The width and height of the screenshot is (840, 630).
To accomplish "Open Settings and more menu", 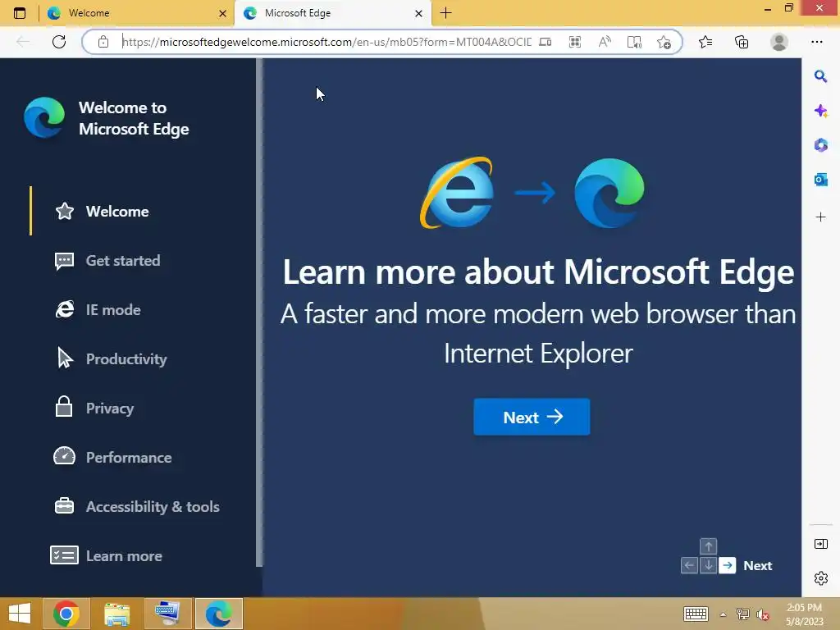I will pyautogui.click(x=816, y=42).
